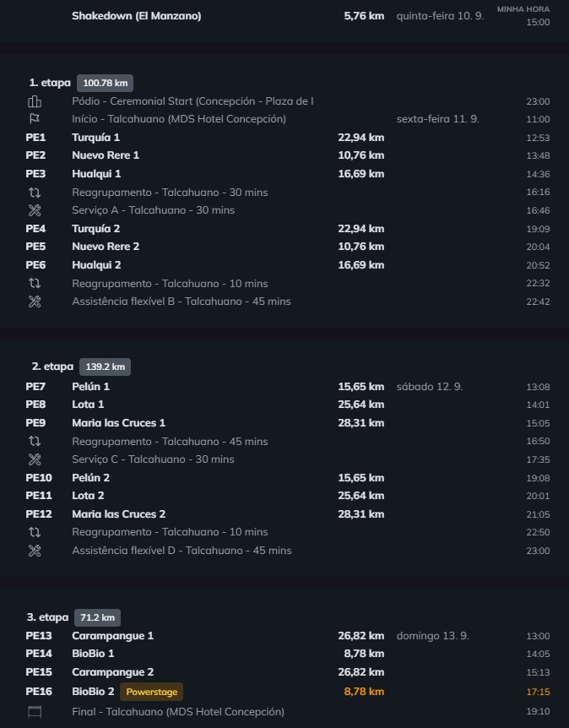This screenshot has width=569, height=728.
Task: Open stage PE1 Turquía 1
Action: point(288,138)
